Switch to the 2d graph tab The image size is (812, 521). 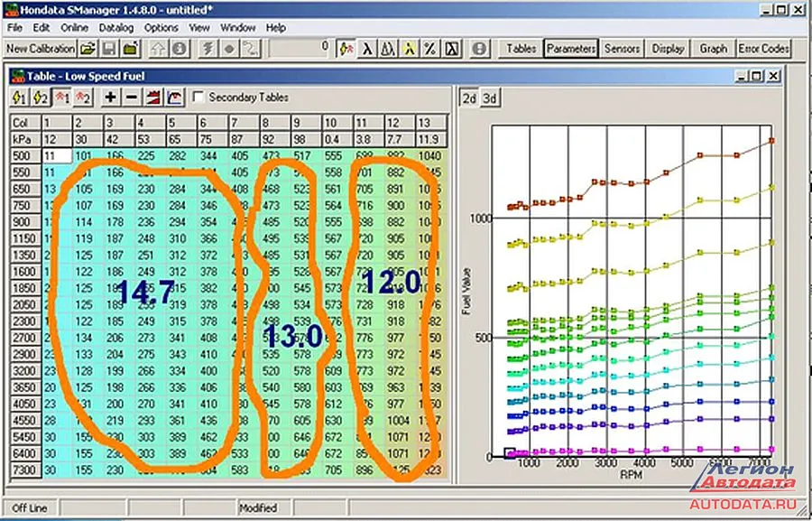(x=469, y=98)
